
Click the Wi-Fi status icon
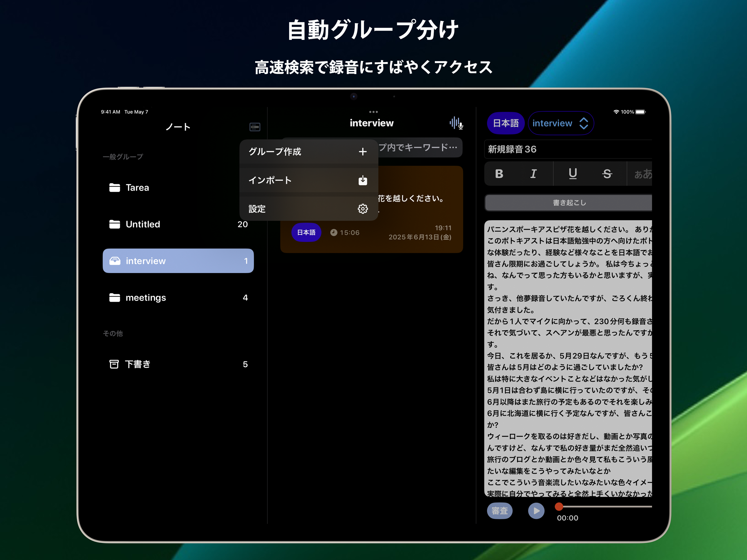616,112
